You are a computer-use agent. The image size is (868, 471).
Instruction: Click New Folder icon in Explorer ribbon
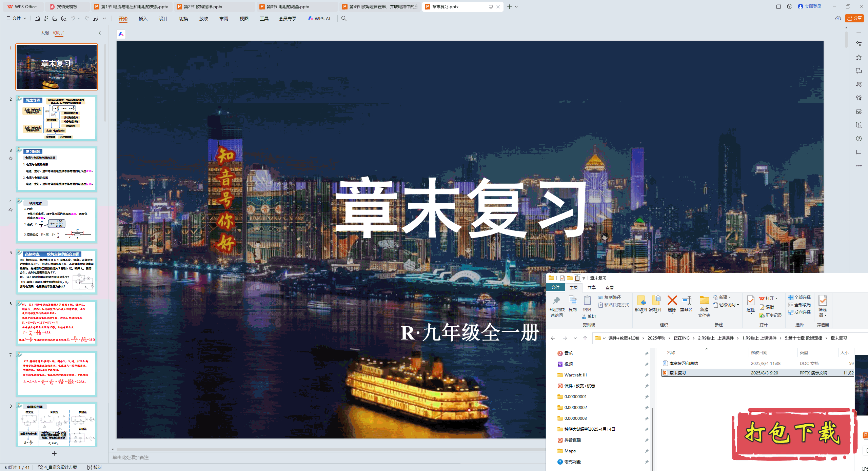coord(704,307)
